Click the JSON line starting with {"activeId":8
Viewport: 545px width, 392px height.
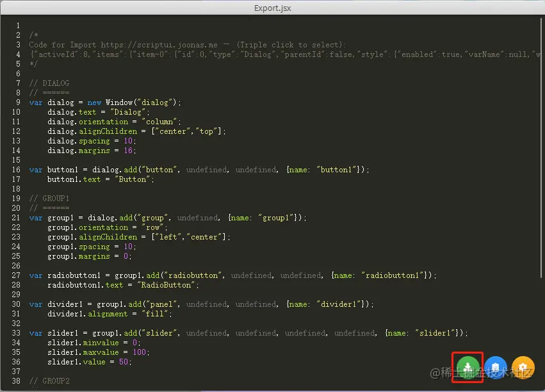click(285, 54)
